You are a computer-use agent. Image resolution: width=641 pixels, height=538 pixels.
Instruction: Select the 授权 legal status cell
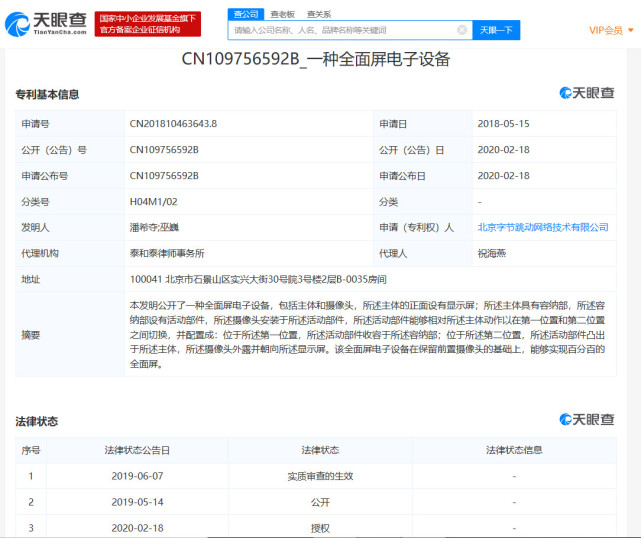pos(320,528)
